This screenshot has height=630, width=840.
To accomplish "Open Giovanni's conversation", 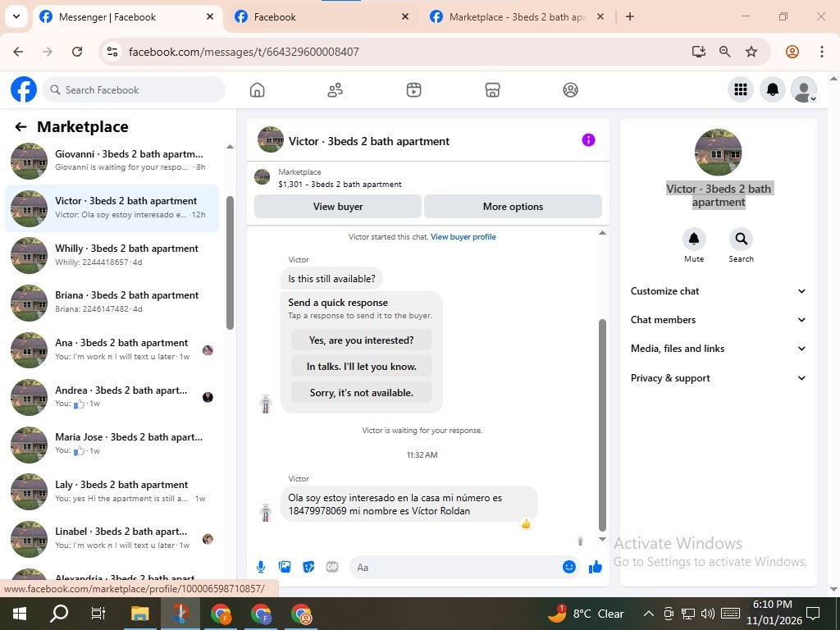I will tap(112, 160).
